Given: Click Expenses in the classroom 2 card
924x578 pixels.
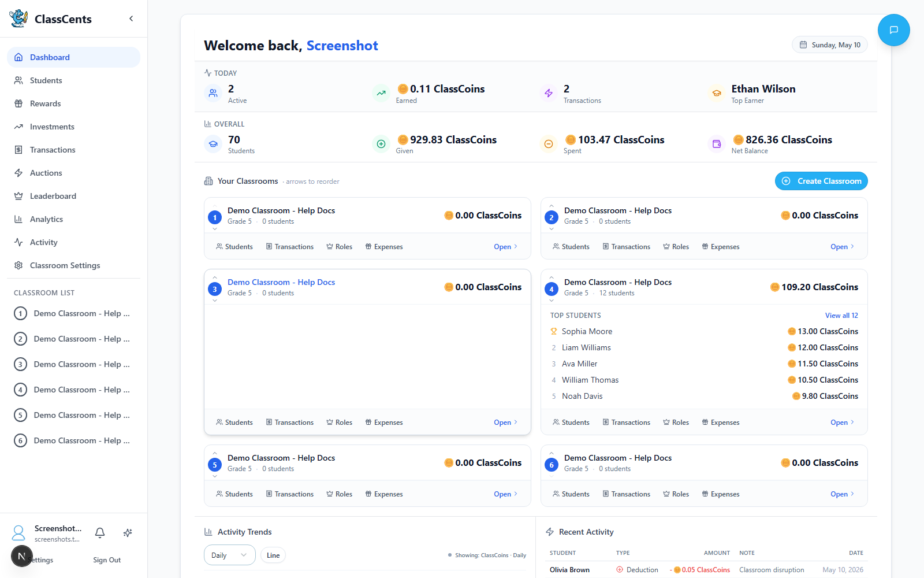Looking at the screenshot, I should (720, 247).
